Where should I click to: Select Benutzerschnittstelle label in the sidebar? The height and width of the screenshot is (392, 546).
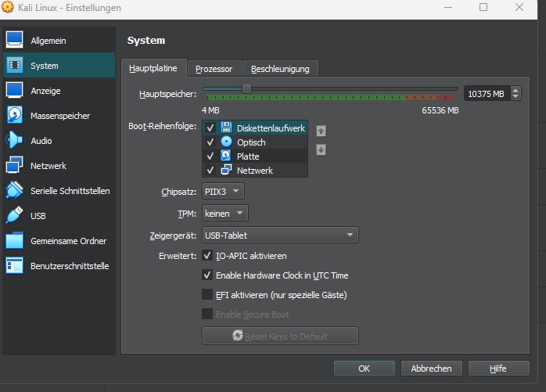coord(70,266)
